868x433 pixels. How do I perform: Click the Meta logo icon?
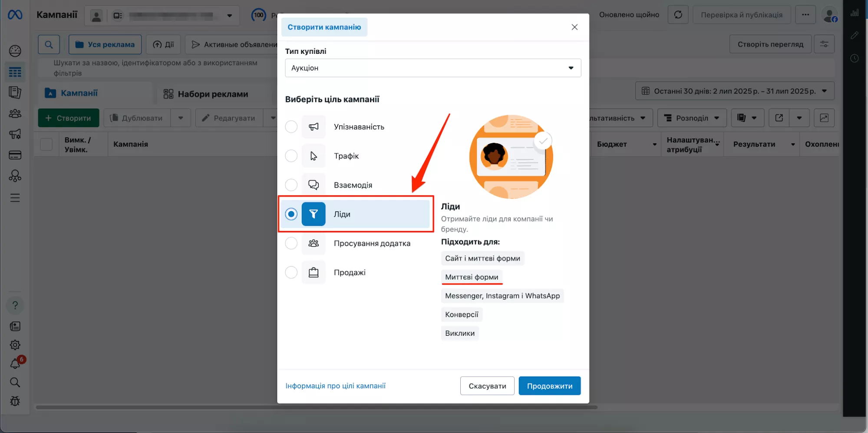(15, 15)
